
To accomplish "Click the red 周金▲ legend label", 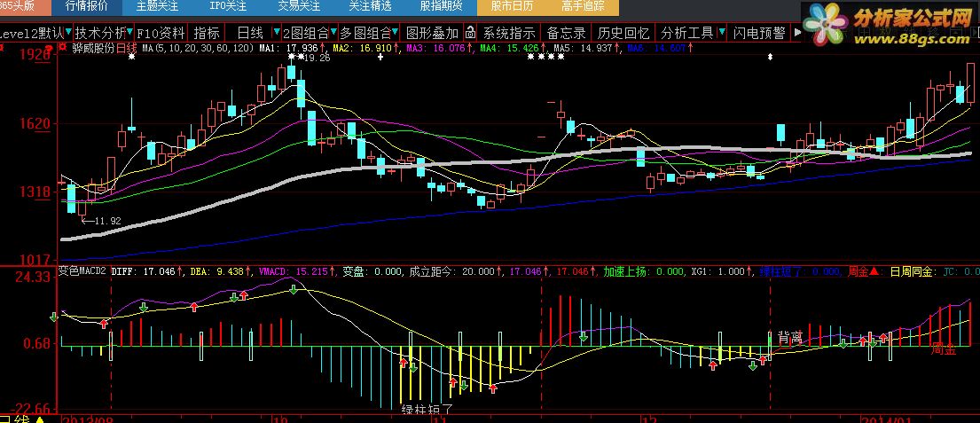I will point(865,271).
